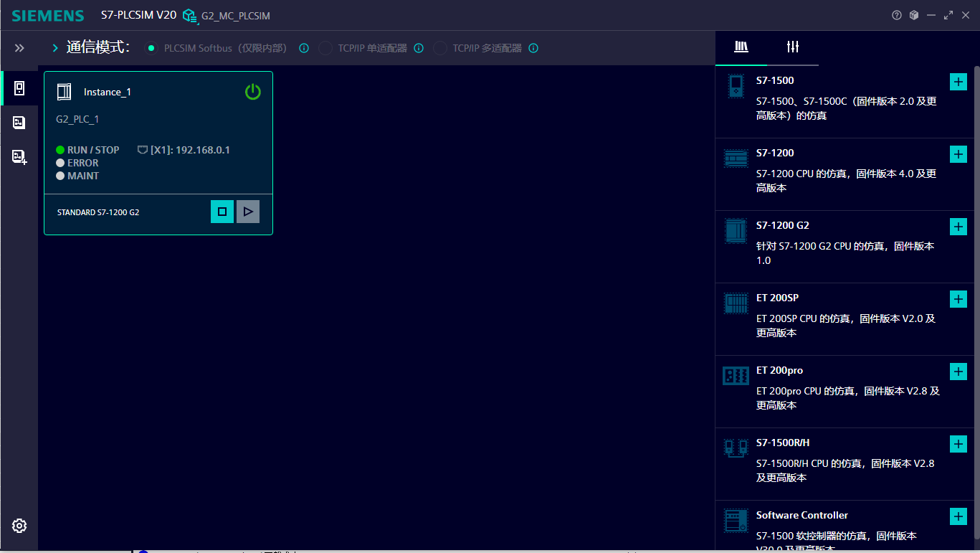
Task: Select TCP/IP 单适配器 radio option
Action: click(325, 48)
